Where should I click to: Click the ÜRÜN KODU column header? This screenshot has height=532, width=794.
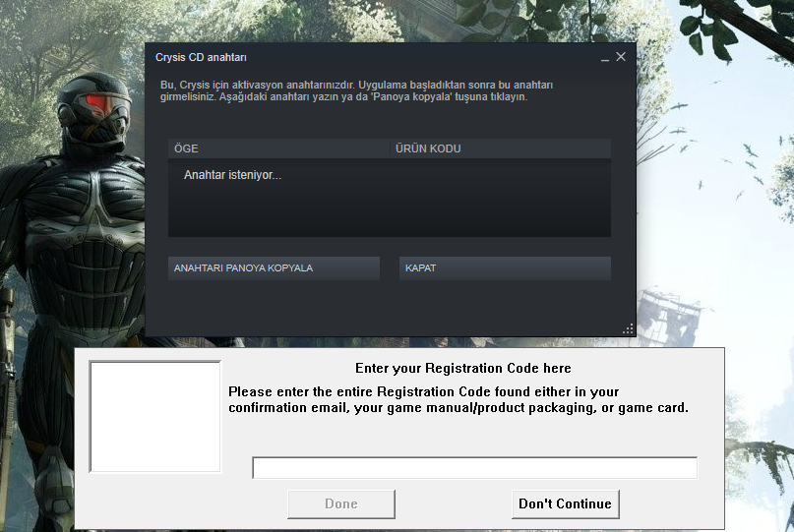pyautogui.click(x=500, y=148)
